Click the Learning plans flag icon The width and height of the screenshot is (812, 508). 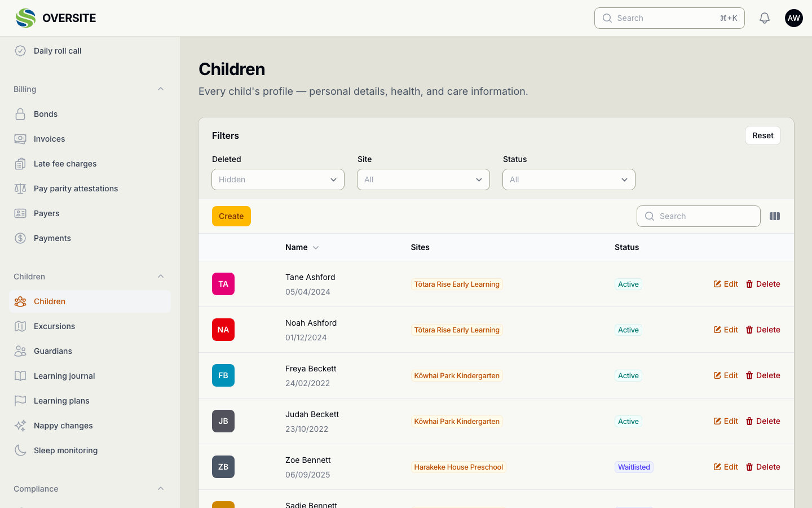tap(20, 401)
